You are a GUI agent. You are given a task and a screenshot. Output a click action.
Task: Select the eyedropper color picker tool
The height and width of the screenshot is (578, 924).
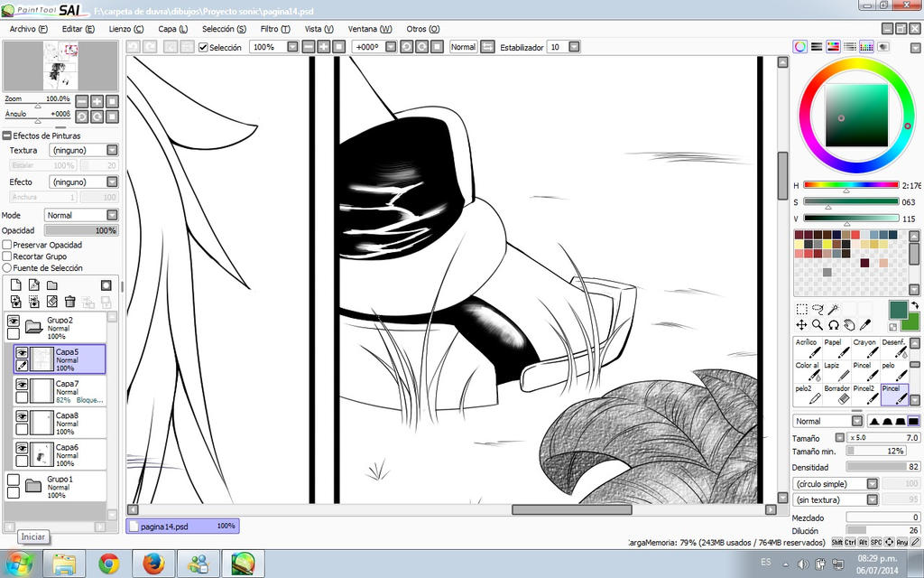click(865, 325)
